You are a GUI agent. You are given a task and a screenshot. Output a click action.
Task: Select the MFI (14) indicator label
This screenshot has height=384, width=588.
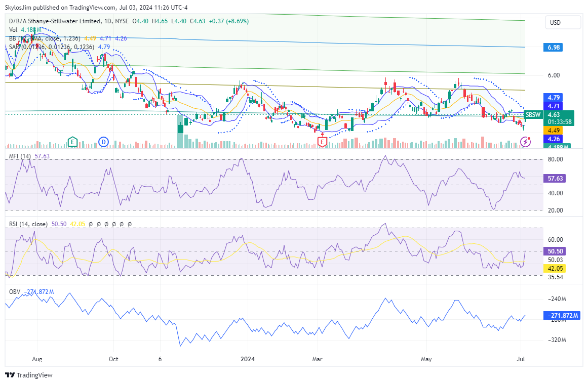click(x=20, y=156)
